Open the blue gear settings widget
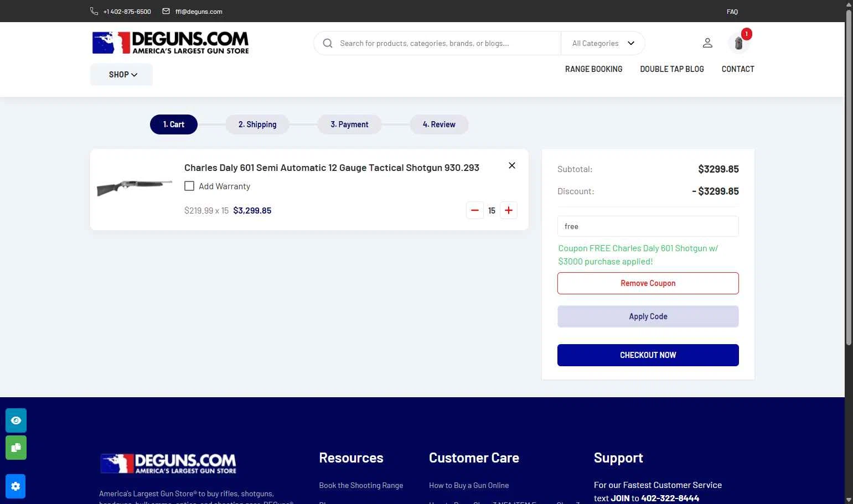The height and width of the screenshot is (504, 853). tap(15, 486)
